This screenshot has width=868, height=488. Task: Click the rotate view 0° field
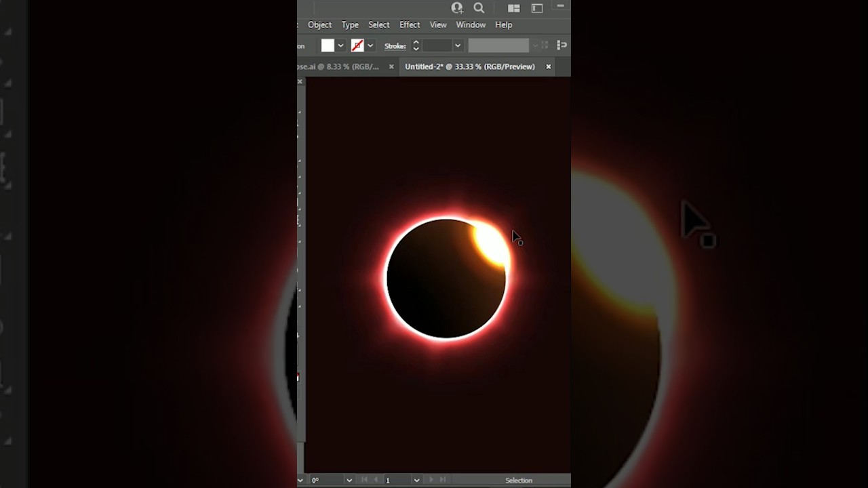[x=327, y=480]
